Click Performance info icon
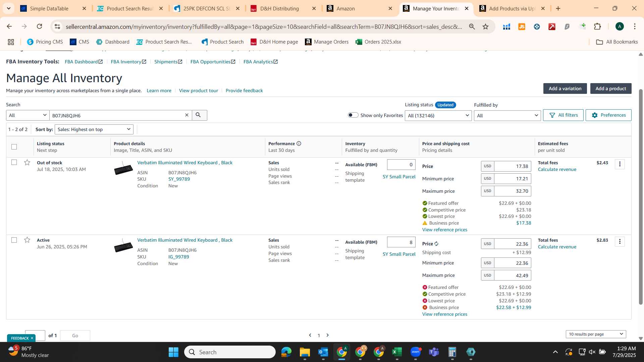The height and width of the screenshot is (362, 644). coord(299,143)
